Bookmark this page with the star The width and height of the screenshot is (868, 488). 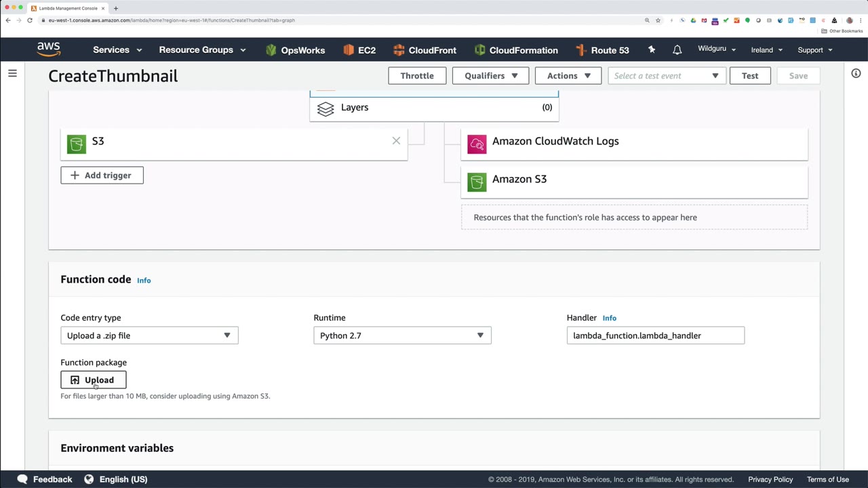[x=658, y=20]
